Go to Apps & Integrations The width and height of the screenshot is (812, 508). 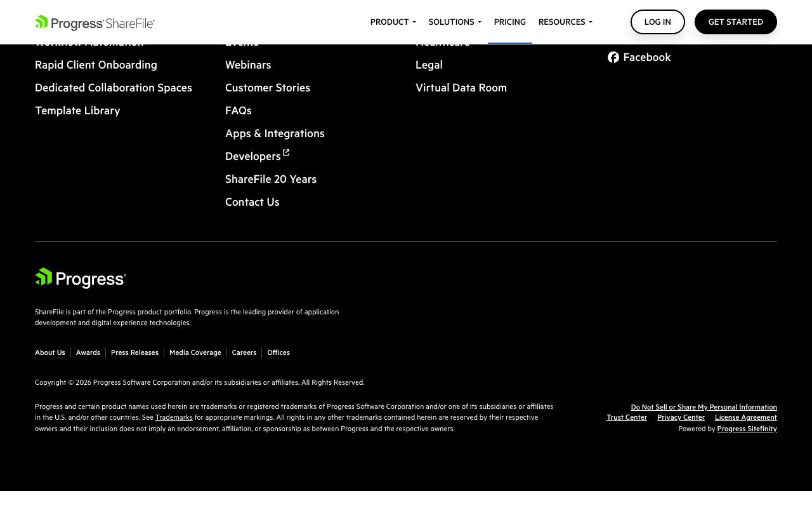pos(275,133)
